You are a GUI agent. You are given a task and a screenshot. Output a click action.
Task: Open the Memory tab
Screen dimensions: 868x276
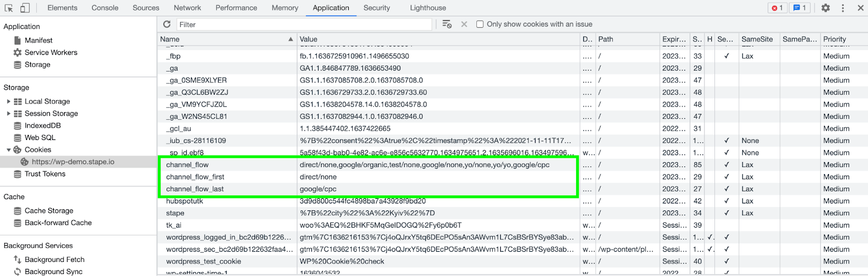pos(285,8)
